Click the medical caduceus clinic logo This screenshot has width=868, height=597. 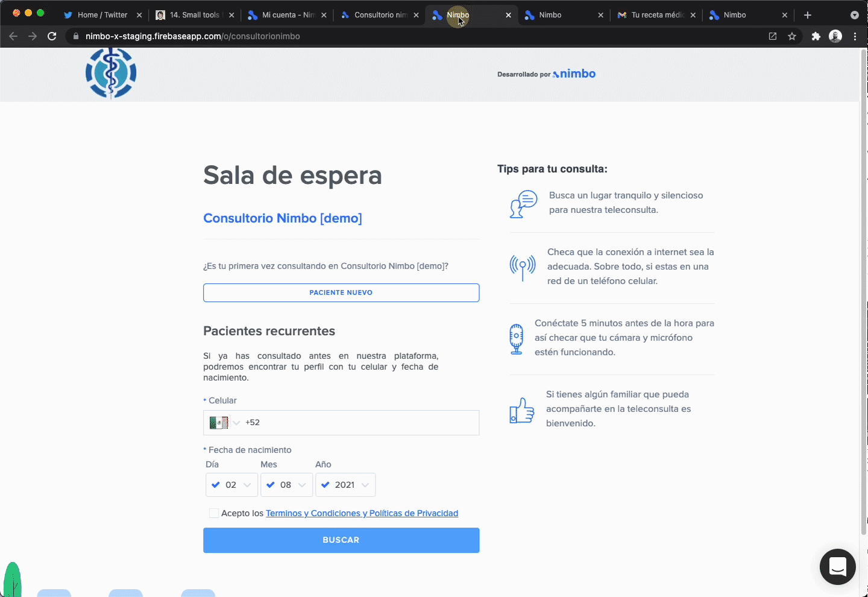point(111,73)
